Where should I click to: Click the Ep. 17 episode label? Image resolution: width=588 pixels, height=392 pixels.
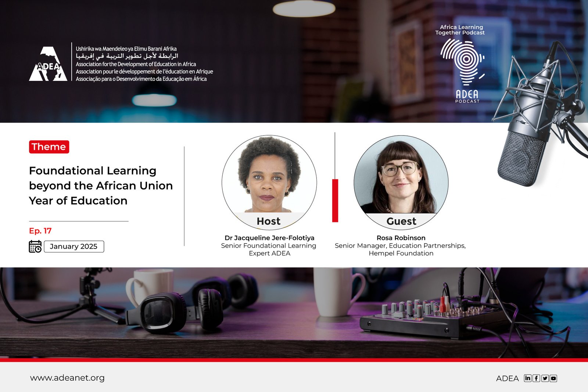click(x=40, y=231)
